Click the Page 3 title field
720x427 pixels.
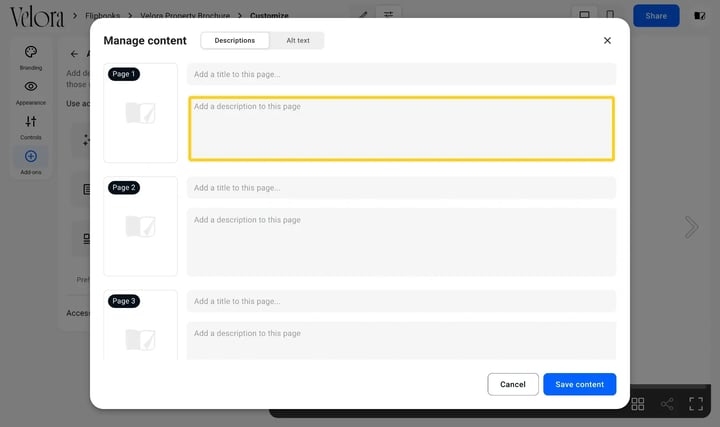[401, 301]
